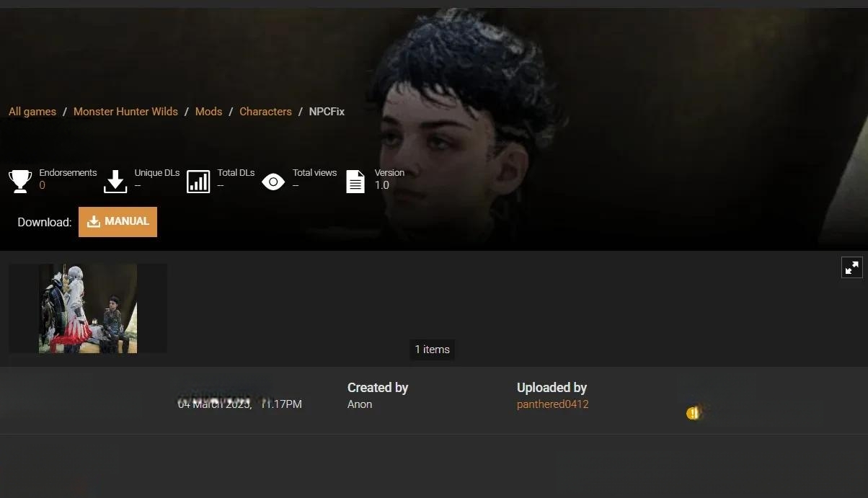Viewport: 868px width, 498px height.
Task: Go to Monster Hunter Wilds breadcrumb
Action: point(125,112)
